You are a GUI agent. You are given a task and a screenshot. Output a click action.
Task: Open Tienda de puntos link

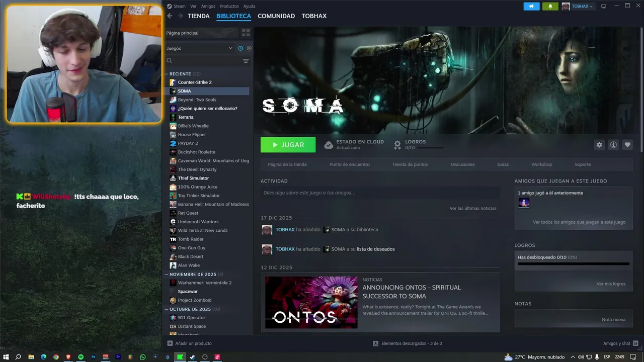(410, 164)
